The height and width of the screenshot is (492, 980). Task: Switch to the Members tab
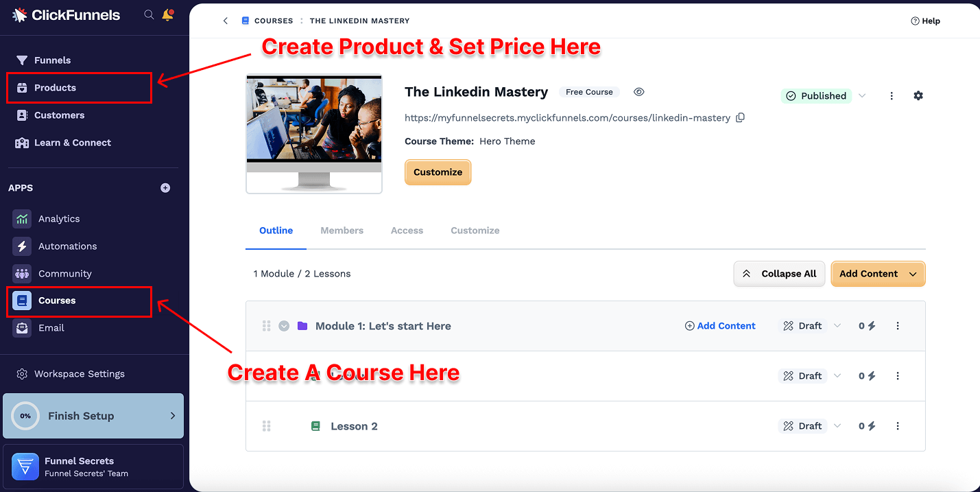point(342,230)
